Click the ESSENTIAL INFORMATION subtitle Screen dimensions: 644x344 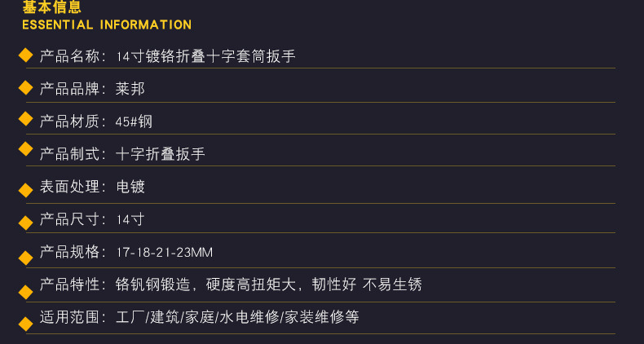pyautogui.click(x=107, y=24)
